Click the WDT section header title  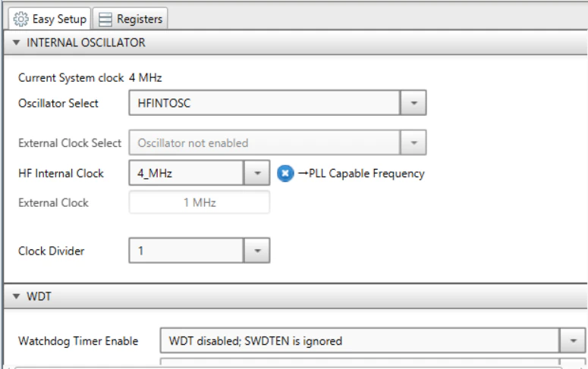point(39,296)
